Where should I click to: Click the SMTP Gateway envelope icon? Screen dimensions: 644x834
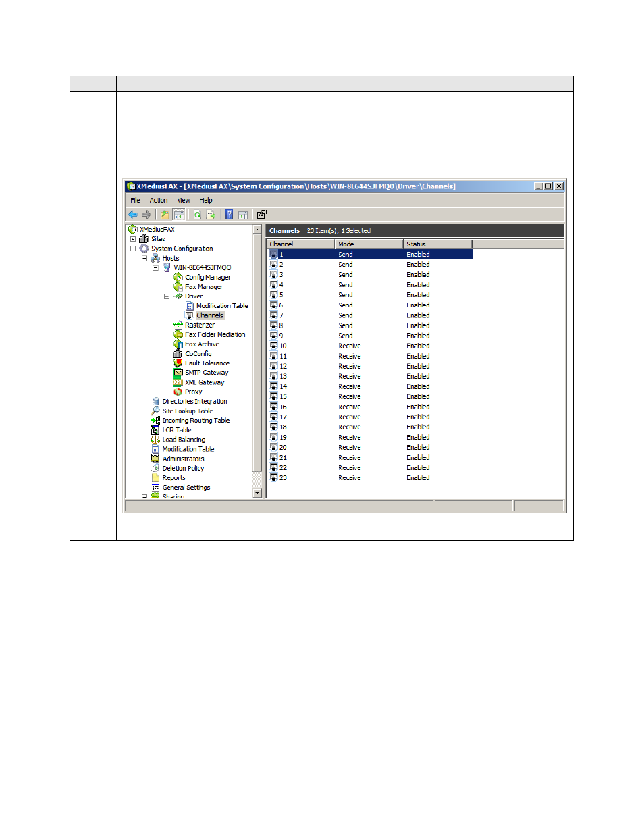(178, 373)
